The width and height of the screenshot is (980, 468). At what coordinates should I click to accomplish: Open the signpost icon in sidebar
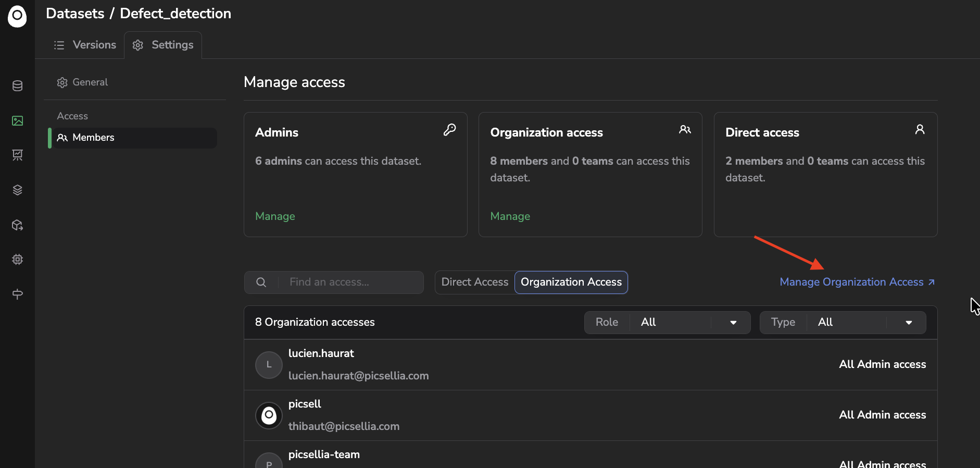click(x=17, y=294)
